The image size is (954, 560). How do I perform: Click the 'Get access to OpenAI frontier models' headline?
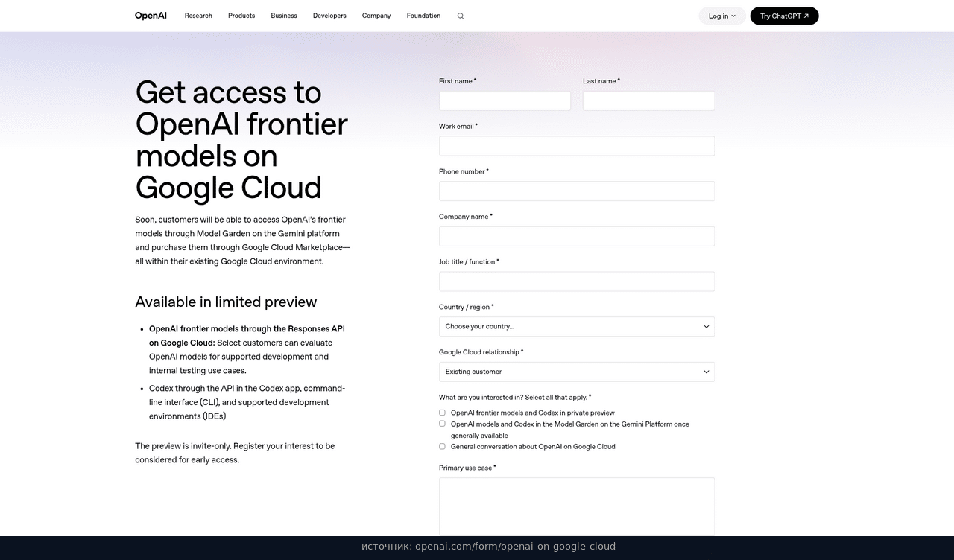point(241,140)
